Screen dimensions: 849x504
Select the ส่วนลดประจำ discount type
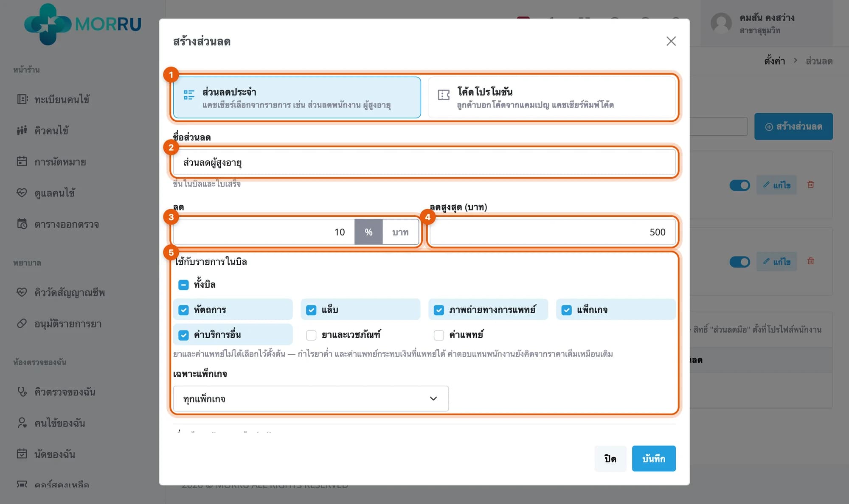click(x=297, y=98)
